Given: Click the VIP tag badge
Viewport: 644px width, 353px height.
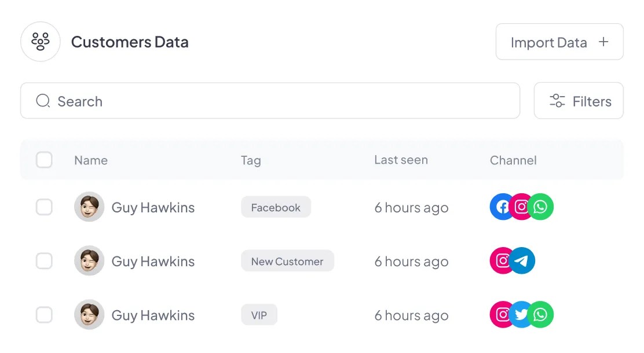Looking at the screenshot, I should (259, 315).
